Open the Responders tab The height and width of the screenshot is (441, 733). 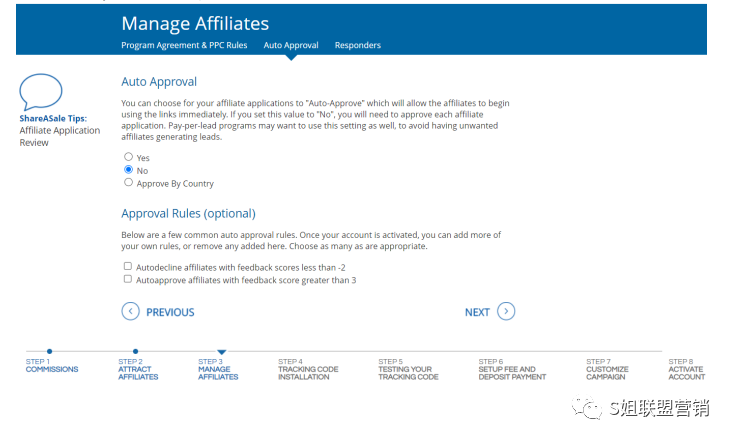pyautogui.click(x=357, y=45)
